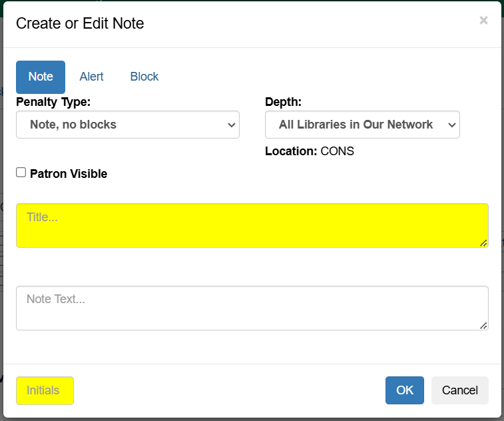Open the Penalty Type dropdown
Screen dimensions: 504x421
coord(126,125)
